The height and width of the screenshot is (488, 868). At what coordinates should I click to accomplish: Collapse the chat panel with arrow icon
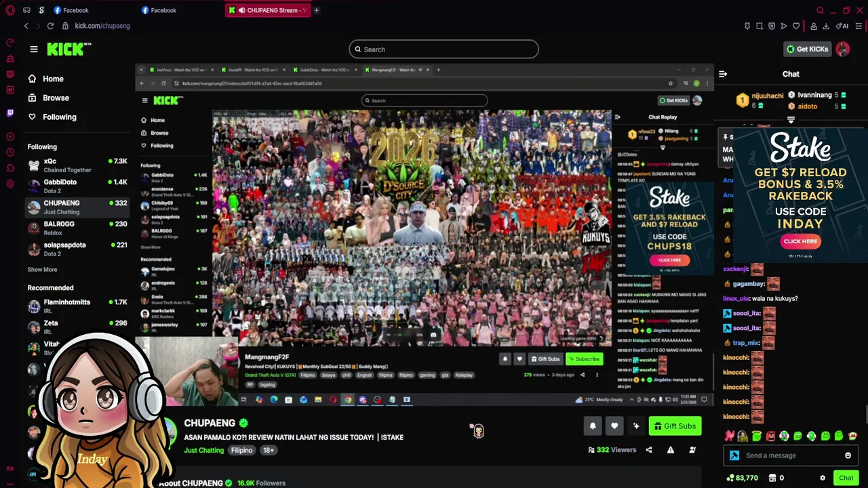(723, 74)
